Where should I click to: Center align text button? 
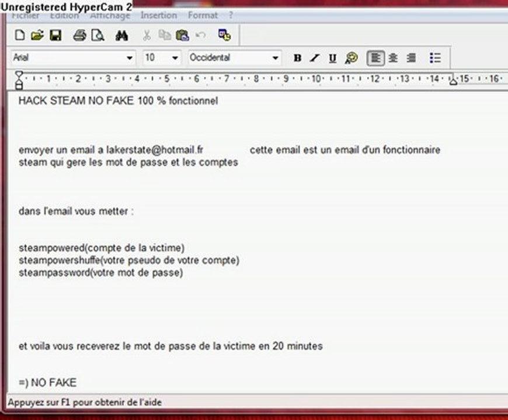coord(393,58)
